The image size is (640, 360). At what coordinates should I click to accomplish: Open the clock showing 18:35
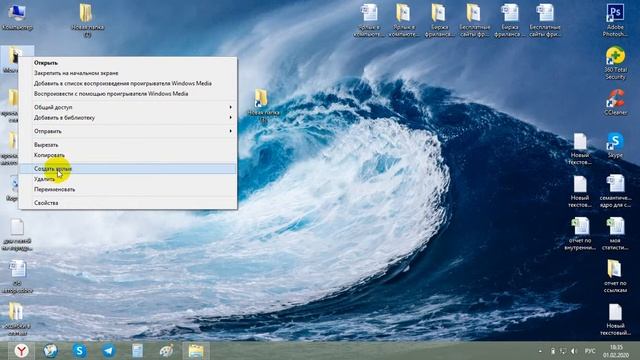(616, 351)
